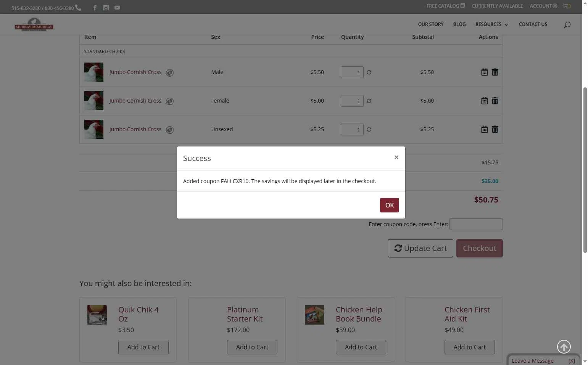Screen dimensions: 588x365
Task: Click the info badge beside Female Jumbo Cornish Cross
Action: pyautogui.click(x=170, y=101)
